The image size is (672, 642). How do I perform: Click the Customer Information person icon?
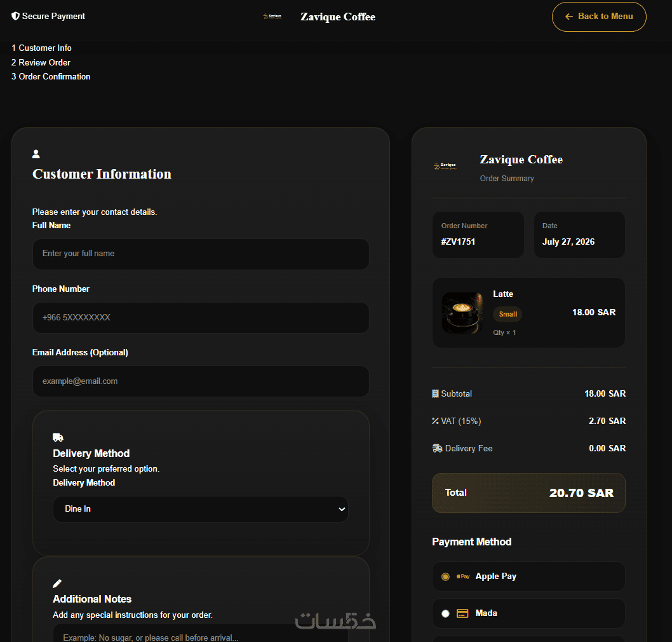tap(36, 154)
